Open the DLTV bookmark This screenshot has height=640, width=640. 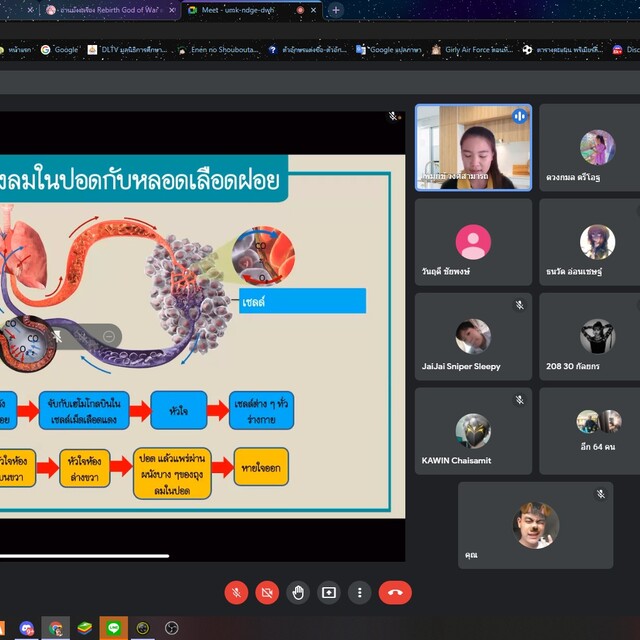tap(126, 49)
